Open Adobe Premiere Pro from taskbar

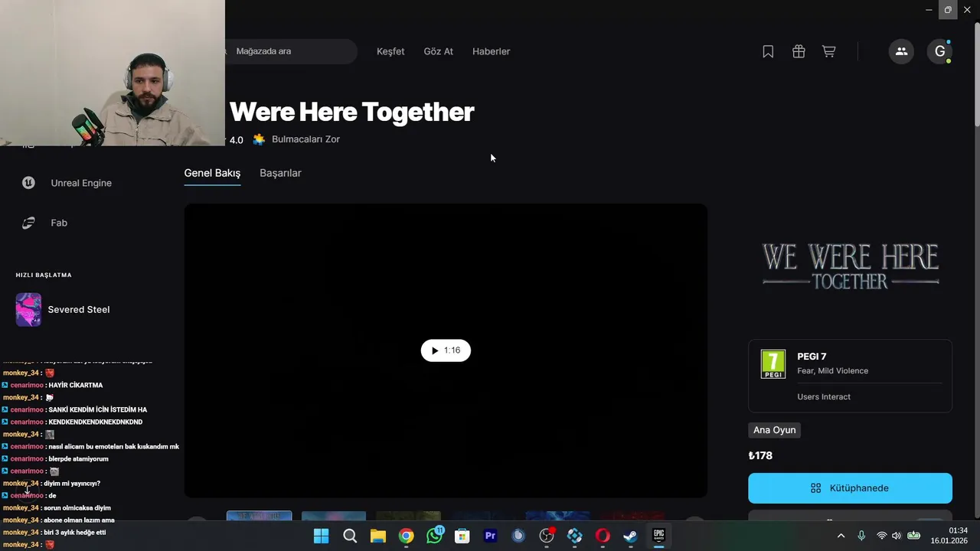[x=490, y=536]
